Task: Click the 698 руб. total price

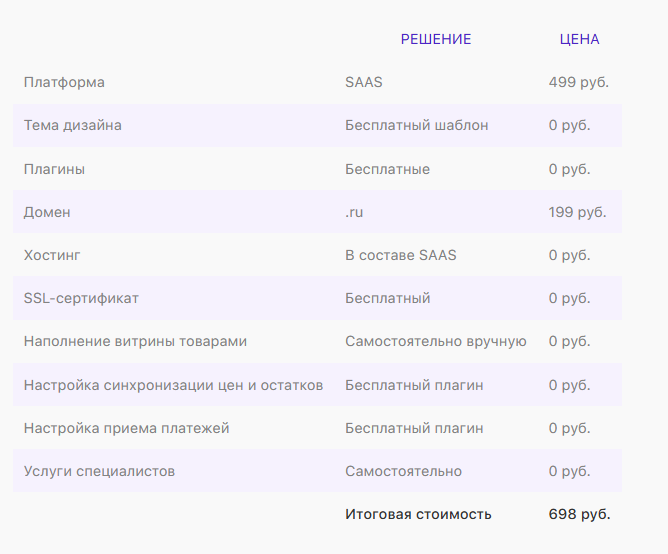Action: tap(579, 514)
